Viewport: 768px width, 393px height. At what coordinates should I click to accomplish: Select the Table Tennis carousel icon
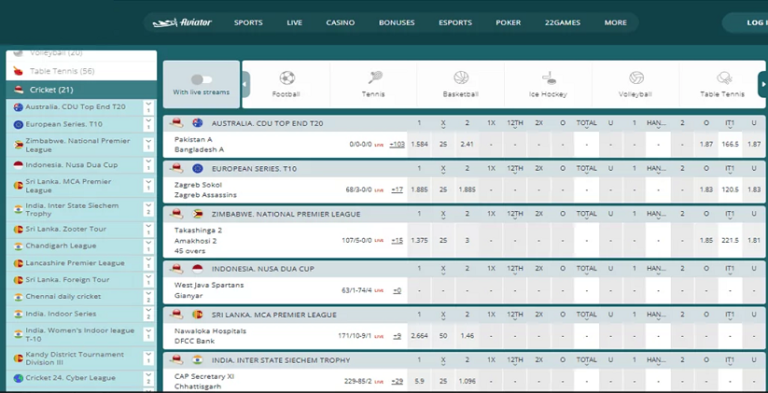coord(723,77)
